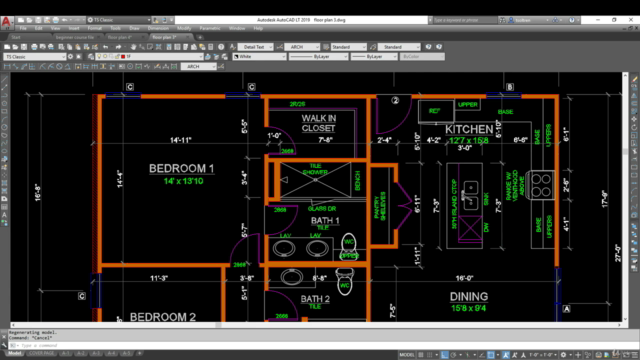Click the add layout plus button
Viewport: 640px width, 360px height.
point(140,353)
